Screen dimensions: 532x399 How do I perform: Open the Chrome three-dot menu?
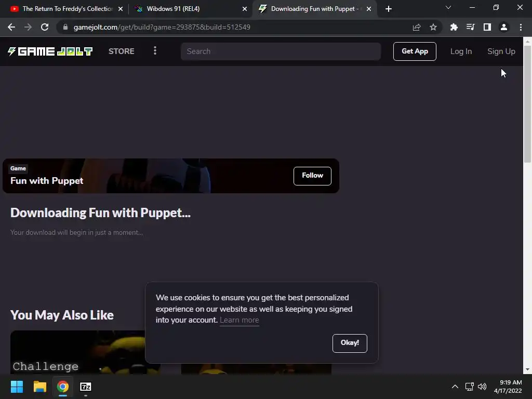tap(521, 27)
